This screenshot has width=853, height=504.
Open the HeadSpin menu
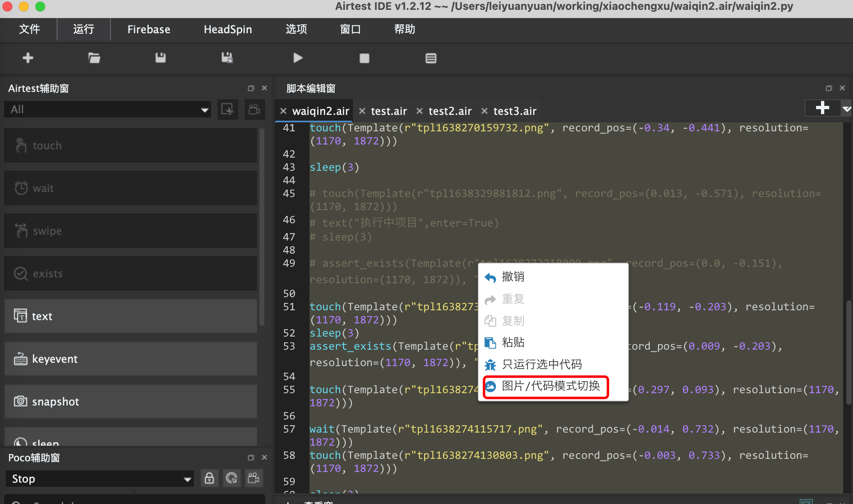tap(228, 29)
